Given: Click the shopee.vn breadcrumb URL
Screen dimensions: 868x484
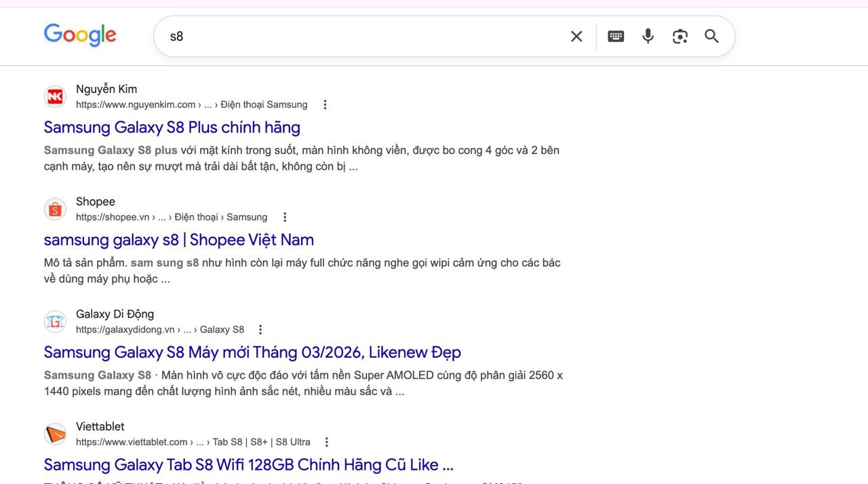Looking at the screenshot, I should coord(172,217).
